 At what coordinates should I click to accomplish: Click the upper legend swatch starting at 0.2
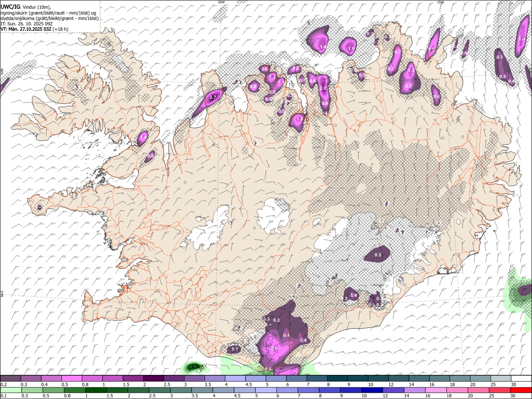pos(11,379)
